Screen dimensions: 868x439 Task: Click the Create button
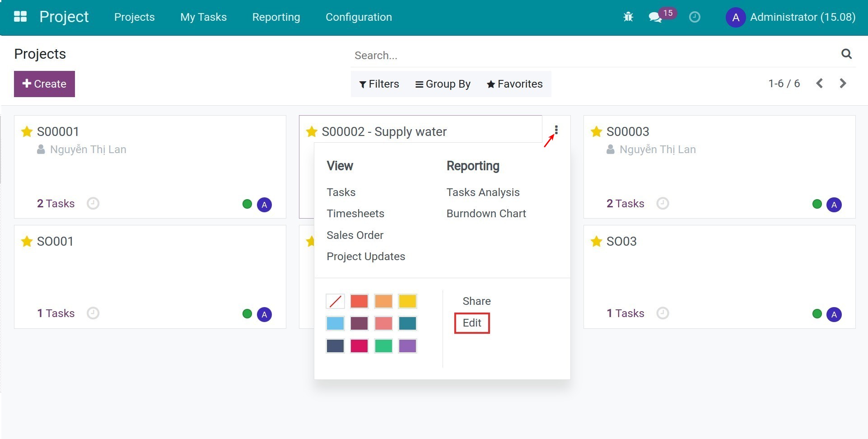coord(44,84)
